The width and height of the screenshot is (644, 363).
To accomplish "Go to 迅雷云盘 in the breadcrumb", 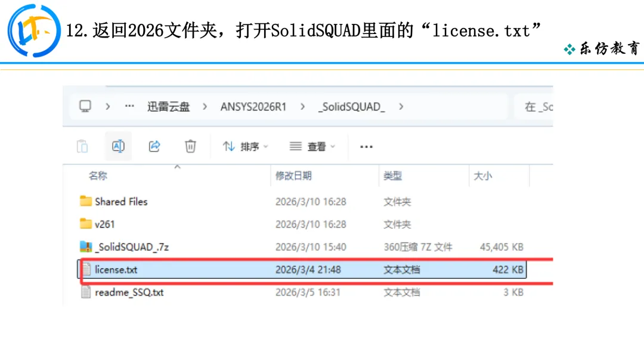I will 169,106.
